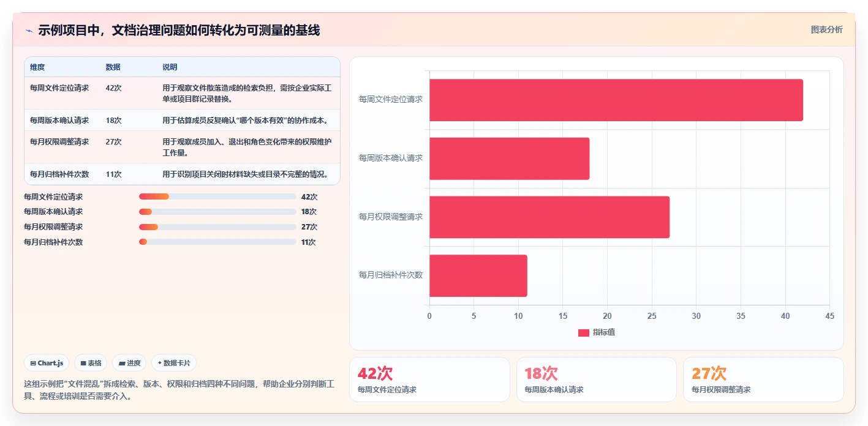The image size is (868, 426).
Task: Click the 每月归档补件次数 table cell
Action: pyautogui.click(x=59, y=174)
